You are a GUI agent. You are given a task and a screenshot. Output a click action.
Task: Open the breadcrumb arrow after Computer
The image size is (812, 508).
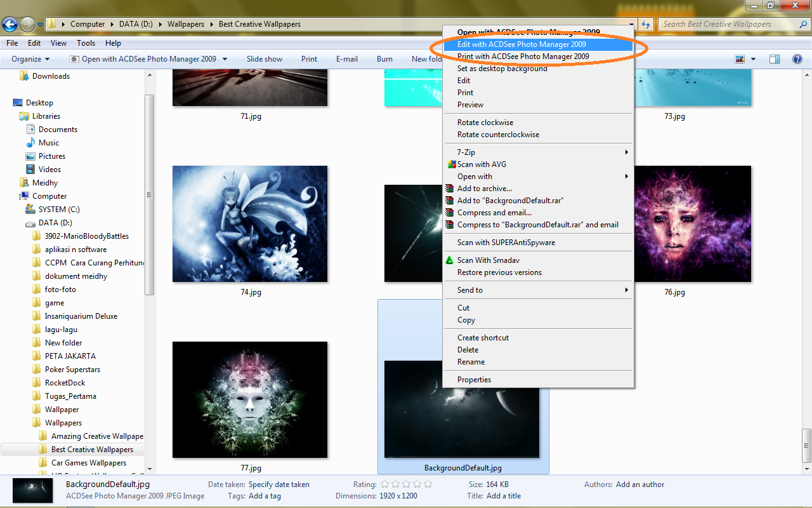(112, 24)
